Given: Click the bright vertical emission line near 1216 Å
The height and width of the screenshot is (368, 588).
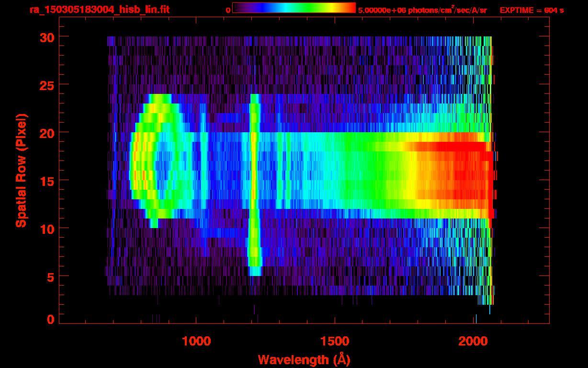Looking at the screenshot, I should click(x=254, y=184).
